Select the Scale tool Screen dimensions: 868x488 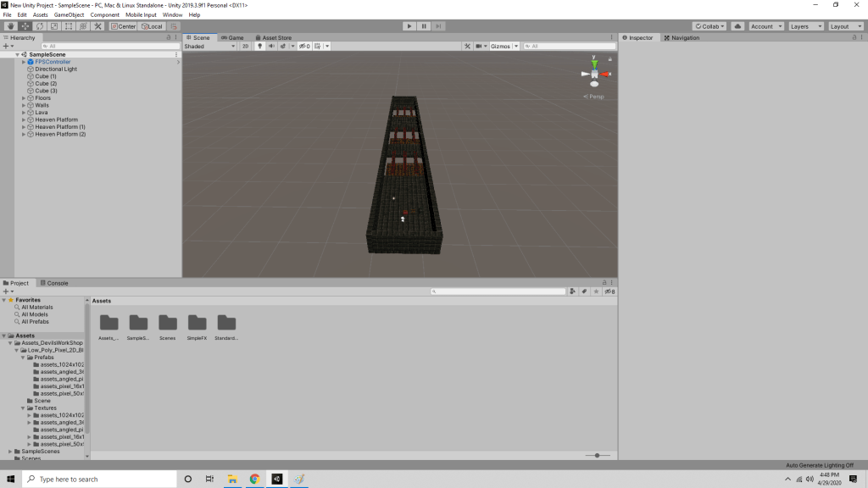point(54,26)
